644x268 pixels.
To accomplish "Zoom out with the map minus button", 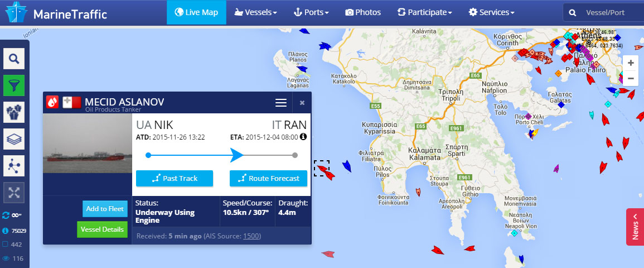I will pyautogui.click(x=631, y=78).
